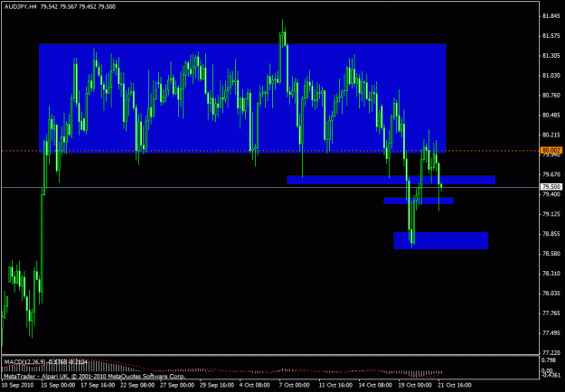Click the 79.400 price axis label

coord(551,194)
